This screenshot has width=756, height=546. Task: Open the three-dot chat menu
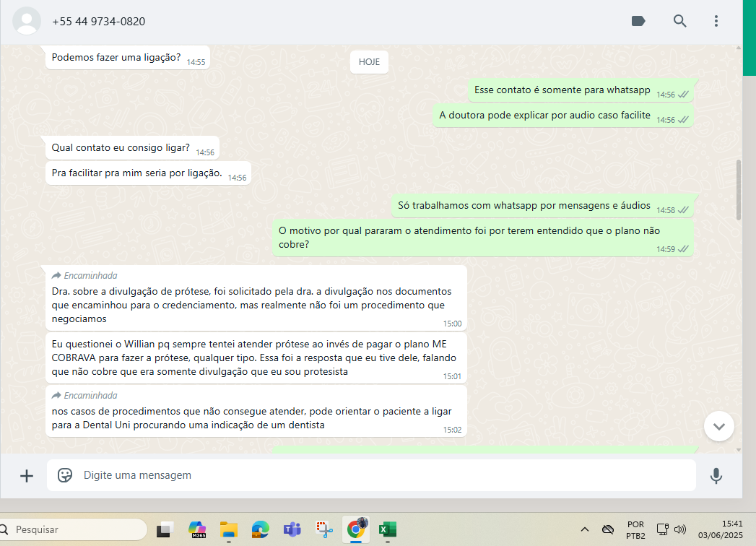click(716, 21)
